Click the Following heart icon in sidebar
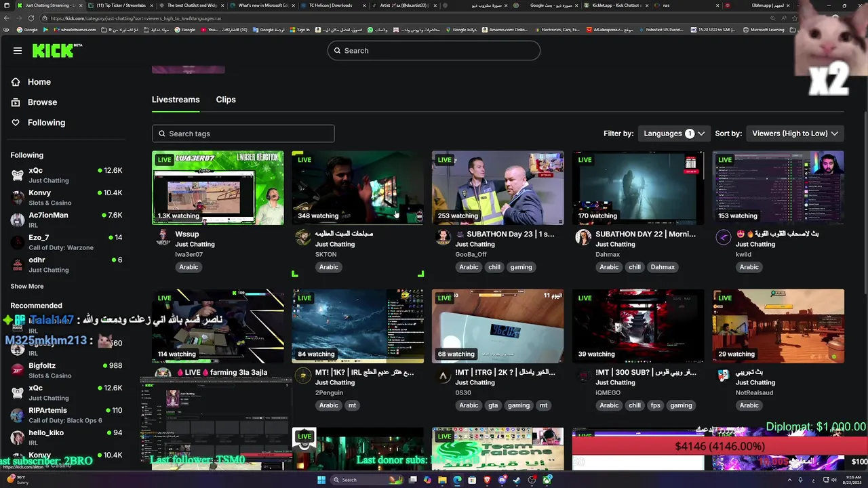This screenshot has height=488, width=868. [16, 123]
